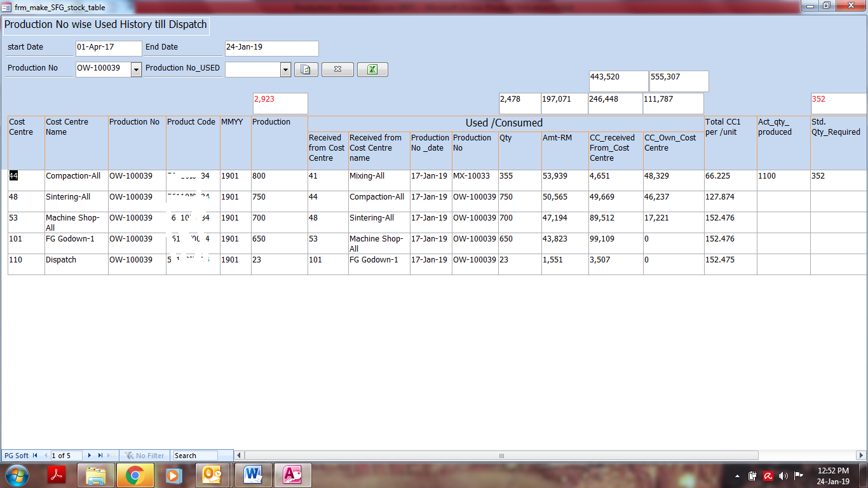Click the summary box showing 555,307

tap(679, 81)
